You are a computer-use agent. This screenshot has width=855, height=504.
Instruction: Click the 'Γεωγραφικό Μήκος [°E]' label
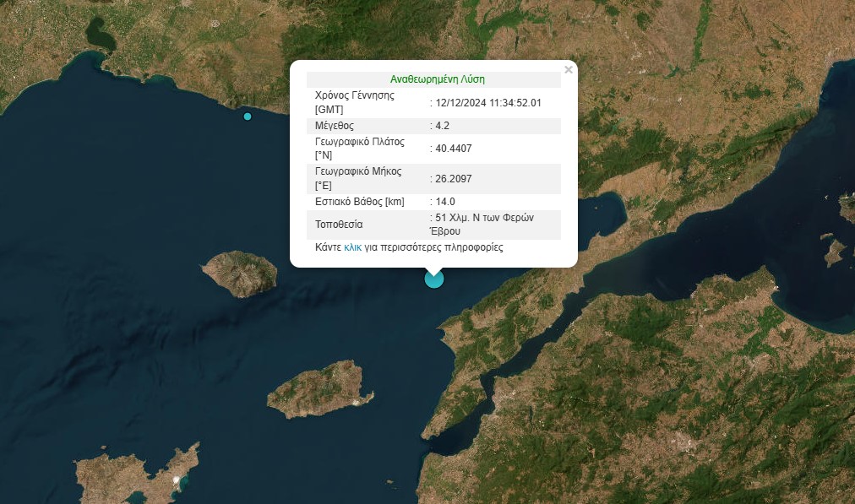click(357, 178)
